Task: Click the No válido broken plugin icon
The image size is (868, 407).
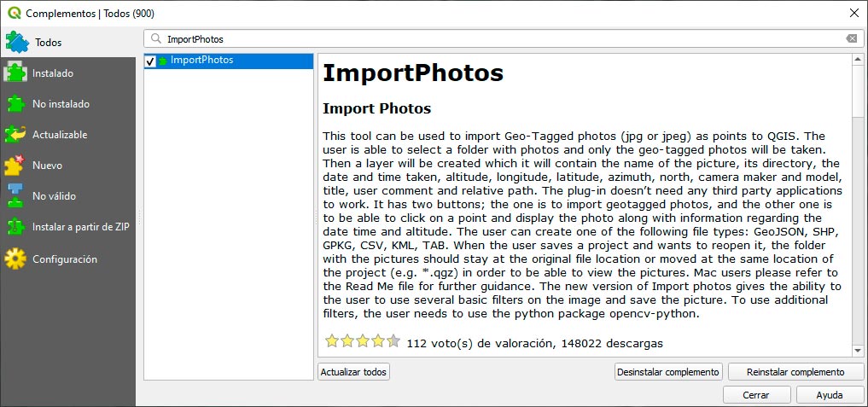Action: [x=15, y=196]
